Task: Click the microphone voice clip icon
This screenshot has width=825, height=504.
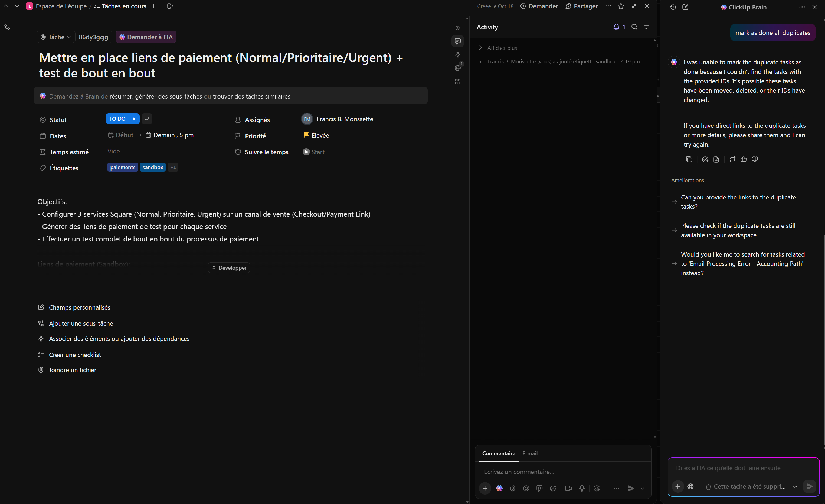Action: tap(582, 488)
